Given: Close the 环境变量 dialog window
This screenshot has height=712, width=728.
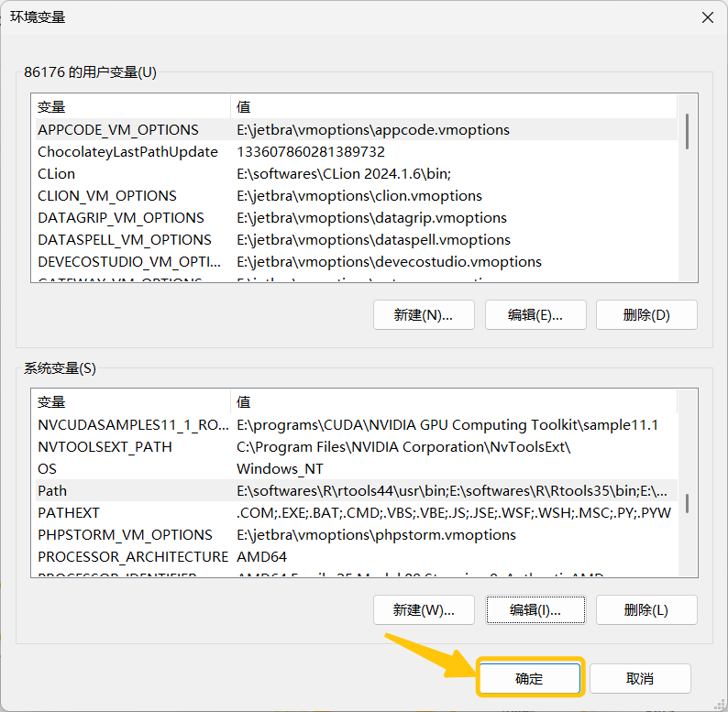Looking at the screenshot, I should pos(707,17).
